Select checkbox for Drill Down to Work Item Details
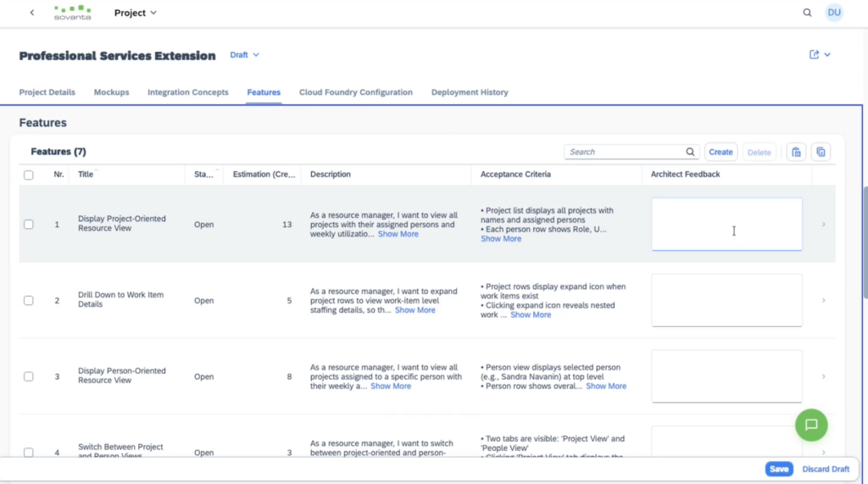This screenshot has height=484, width=868. (29, 300)
